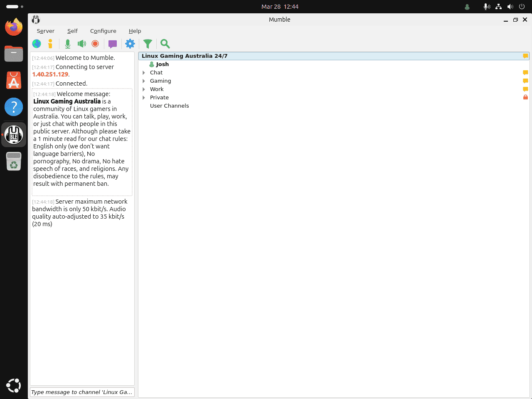Select the User Channels row
The image size is (532, 399).
pyautogui.click(x=334, y=106)
